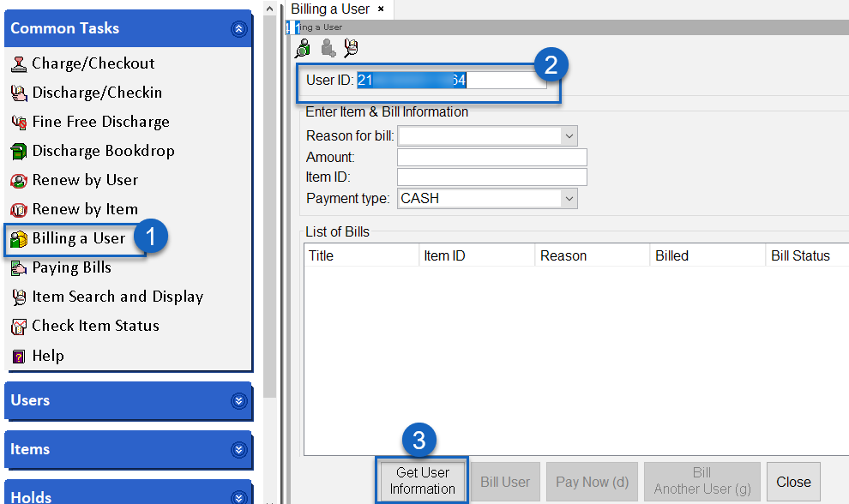This screenshot has height=504, width=849.
Task: Open the Reason for bill dropdown
Action: tap(569, 136)
